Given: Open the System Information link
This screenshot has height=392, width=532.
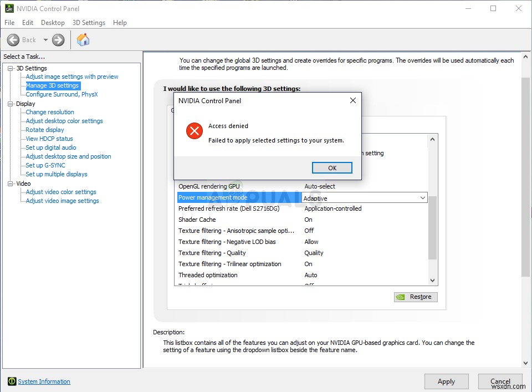Looking at the screenshot, I should point(44,381).
